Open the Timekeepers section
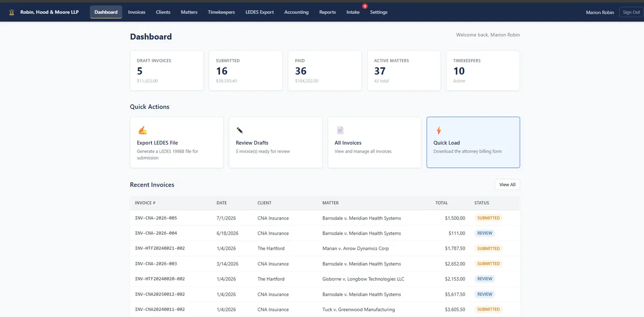 coord(221,12)
